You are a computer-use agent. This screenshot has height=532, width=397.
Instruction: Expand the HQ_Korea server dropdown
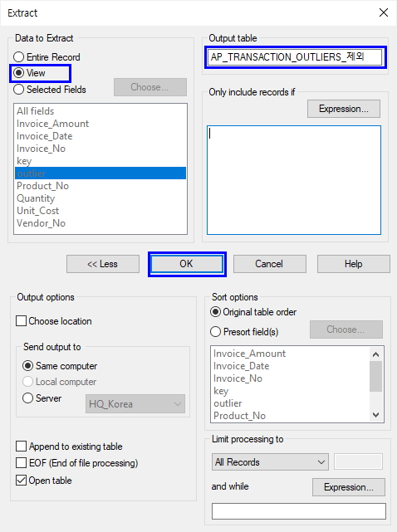click(135, 403)
